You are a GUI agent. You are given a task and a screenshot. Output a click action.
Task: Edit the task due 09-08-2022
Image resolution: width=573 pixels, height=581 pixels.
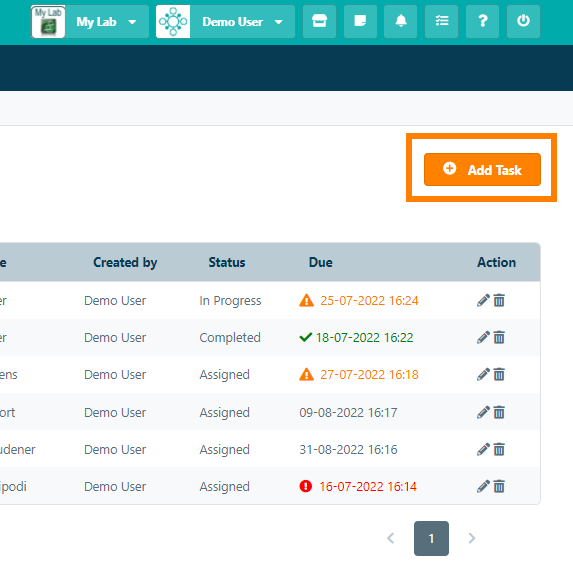[483, 412]
